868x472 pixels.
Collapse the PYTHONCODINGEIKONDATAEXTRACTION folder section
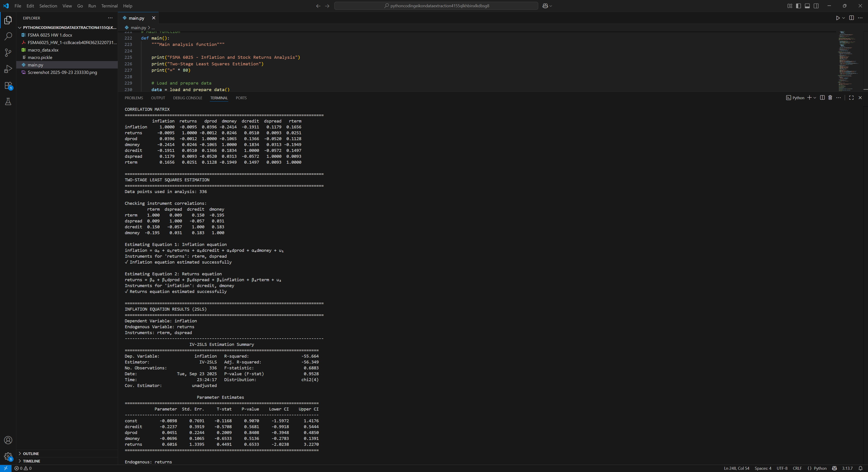point(67,28)
